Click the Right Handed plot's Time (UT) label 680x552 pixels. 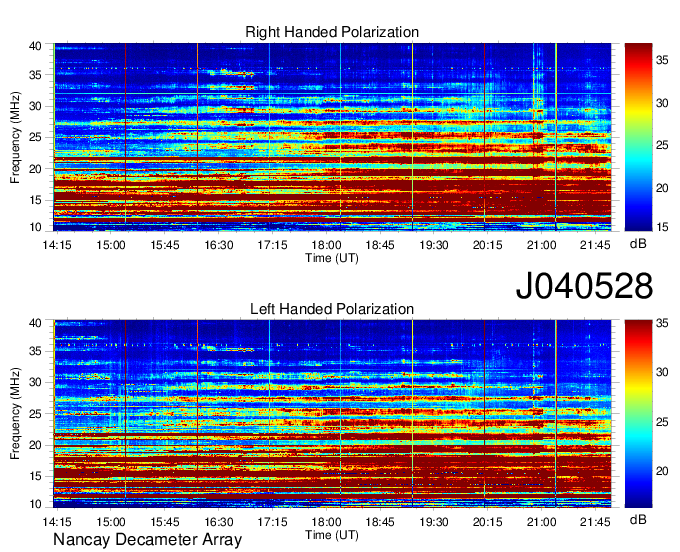click(332, 258)
